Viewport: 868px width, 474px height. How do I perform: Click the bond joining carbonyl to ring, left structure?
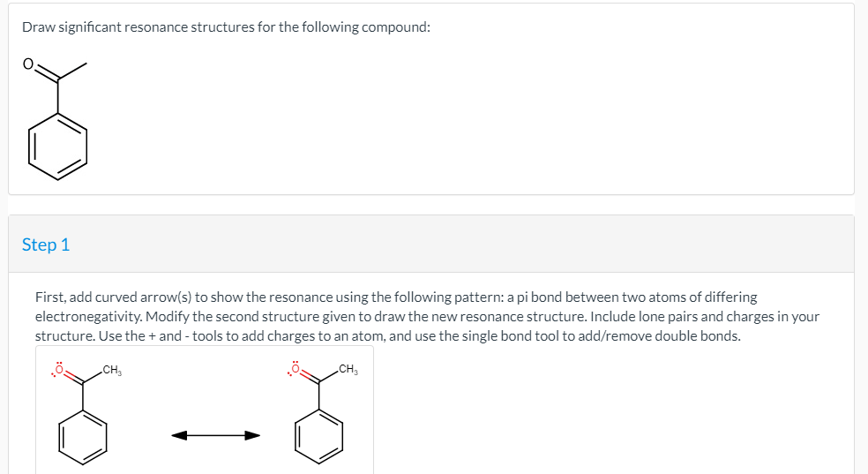(83, 396)
